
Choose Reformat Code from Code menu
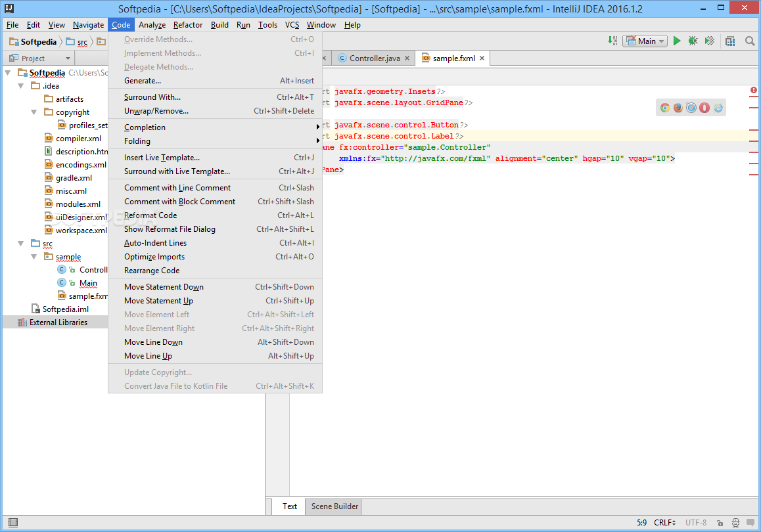click(x=216, y=215)
